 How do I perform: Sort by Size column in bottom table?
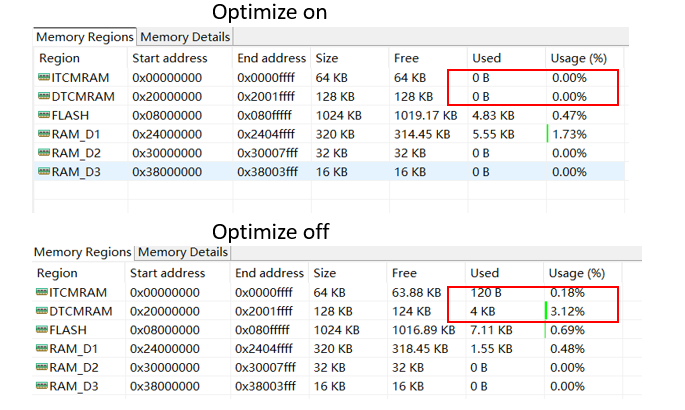coord(325,273)
